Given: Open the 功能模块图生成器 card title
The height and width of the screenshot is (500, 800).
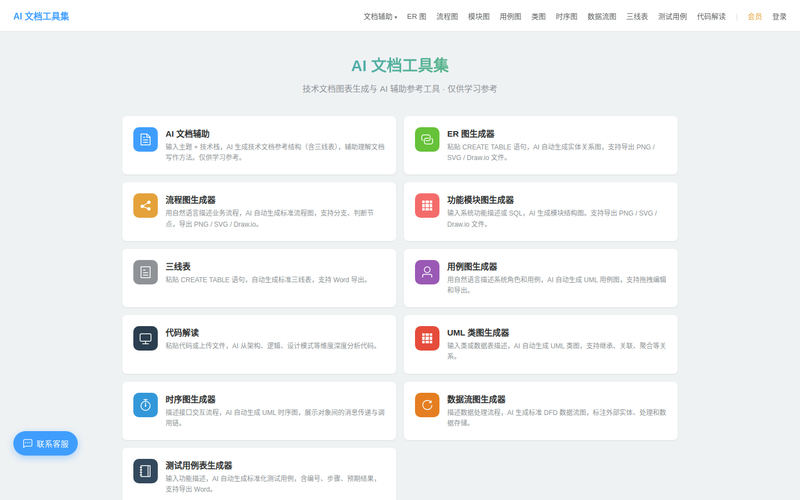Looking at the screenshot, I should click(480, 200).
